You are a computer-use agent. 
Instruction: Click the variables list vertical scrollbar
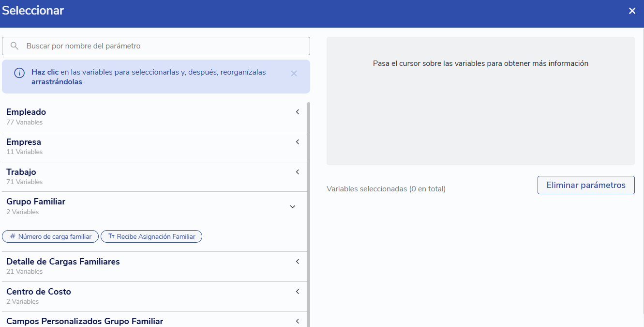(x=309, y=213)
